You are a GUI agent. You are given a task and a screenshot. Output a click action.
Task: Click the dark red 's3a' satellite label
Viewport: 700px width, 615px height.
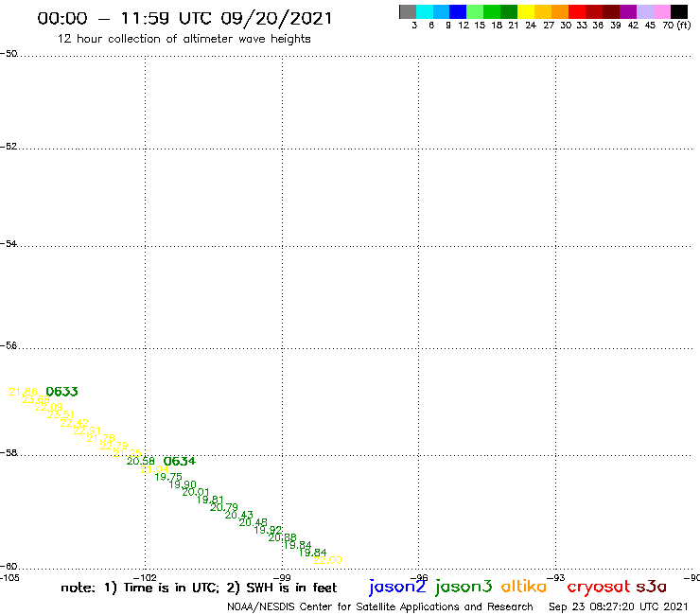point(651,587)
